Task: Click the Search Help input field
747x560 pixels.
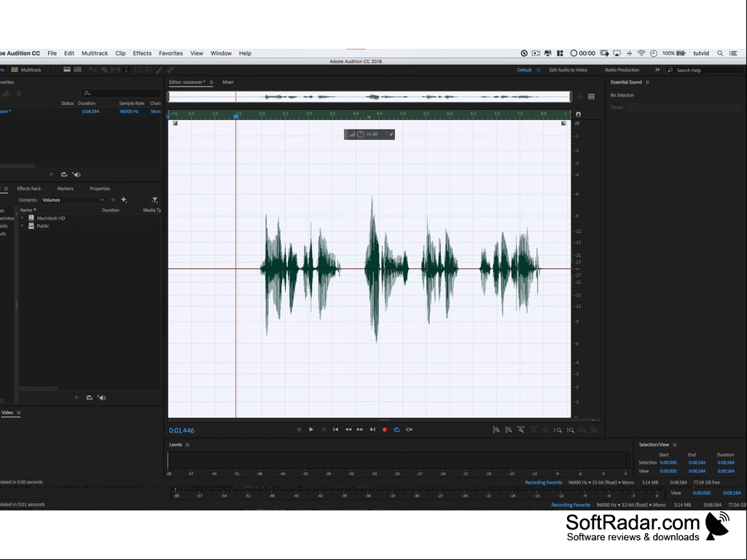Action: pos(704,70)
